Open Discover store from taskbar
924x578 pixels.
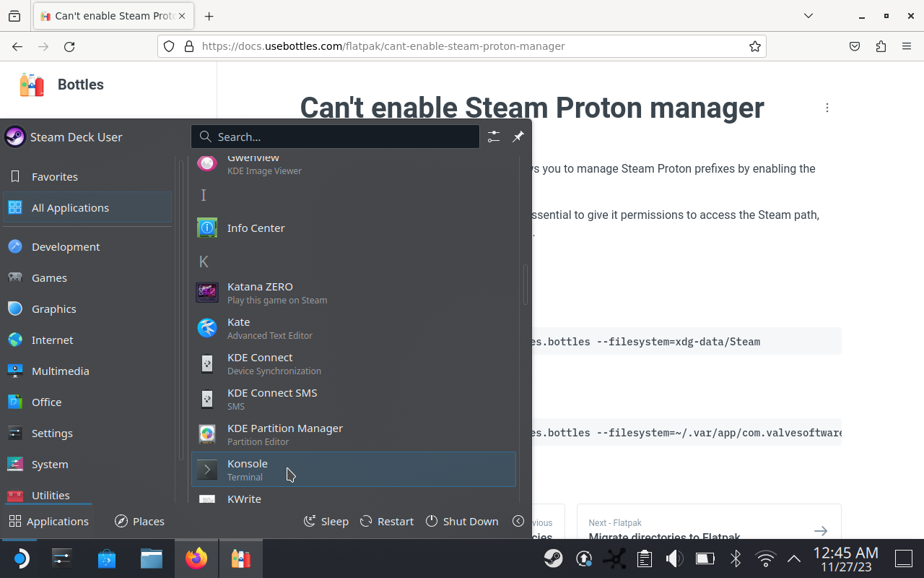(x=107, y=558)
